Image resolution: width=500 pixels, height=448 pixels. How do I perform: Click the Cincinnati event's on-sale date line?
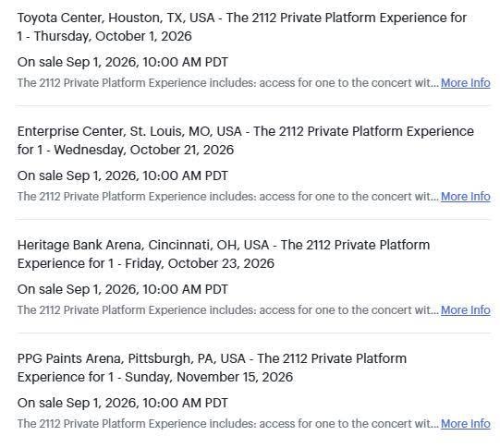tap(123, 289)
